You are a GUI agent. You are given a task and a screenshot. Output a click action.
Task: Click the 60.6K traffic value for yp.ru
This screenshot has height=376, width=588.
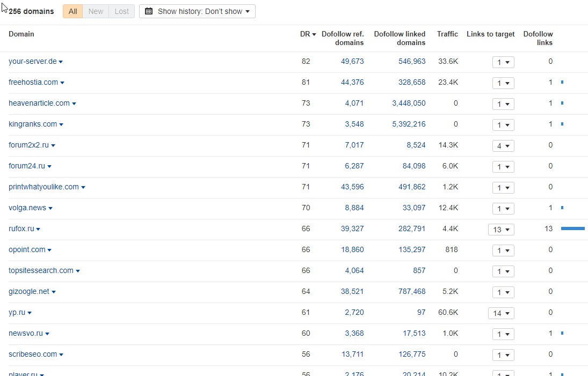pos(448,312)
